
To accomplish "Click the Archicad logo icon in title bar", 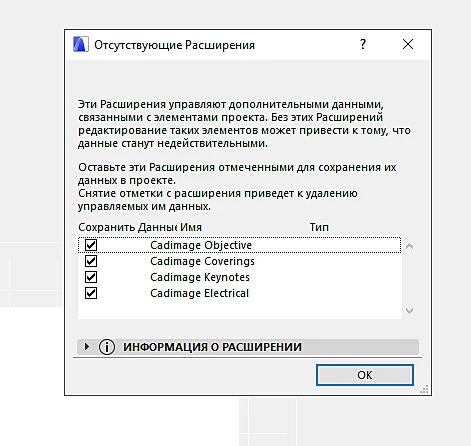I will [81, 44].
